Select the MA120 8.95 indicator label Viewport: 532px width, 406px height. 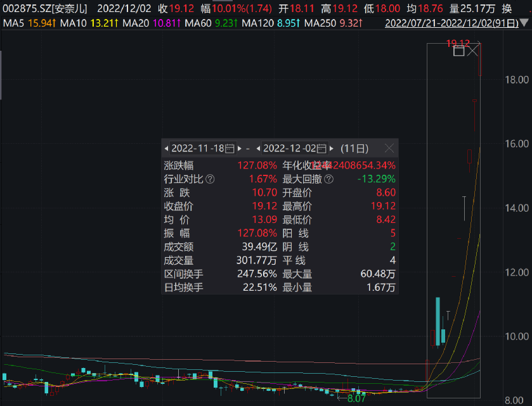tap(271, 23)
